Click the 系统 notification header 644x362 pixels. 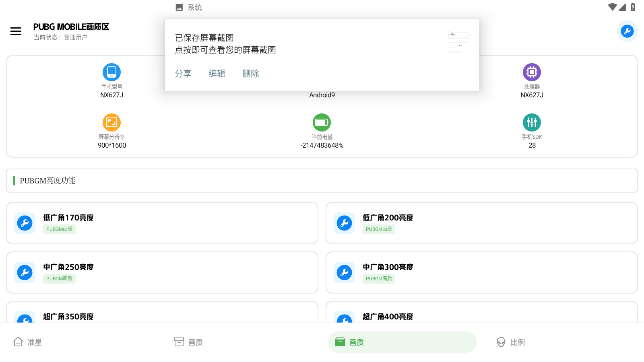[189, 7]
